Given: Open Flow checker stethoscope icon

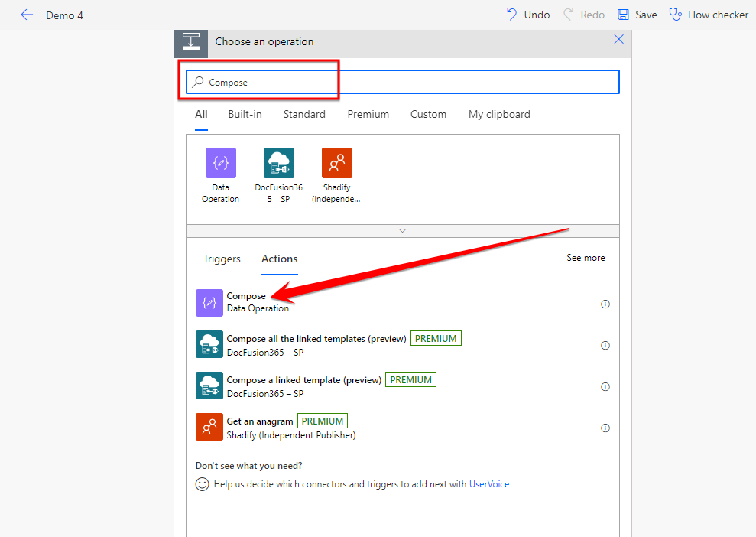Looking at the screenshot, I should (x=676, y=15).
